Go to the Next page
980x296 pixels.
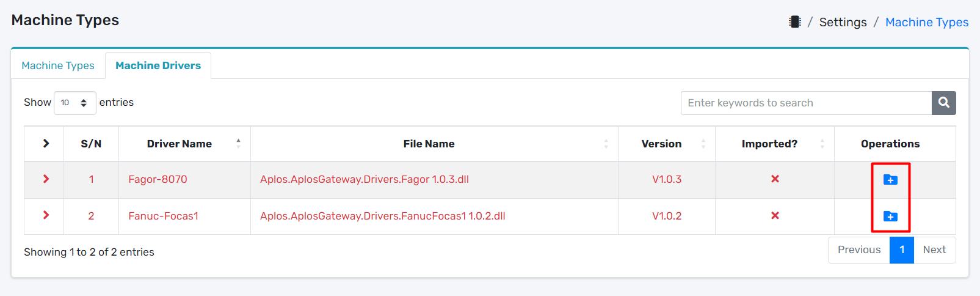(934, 250)
